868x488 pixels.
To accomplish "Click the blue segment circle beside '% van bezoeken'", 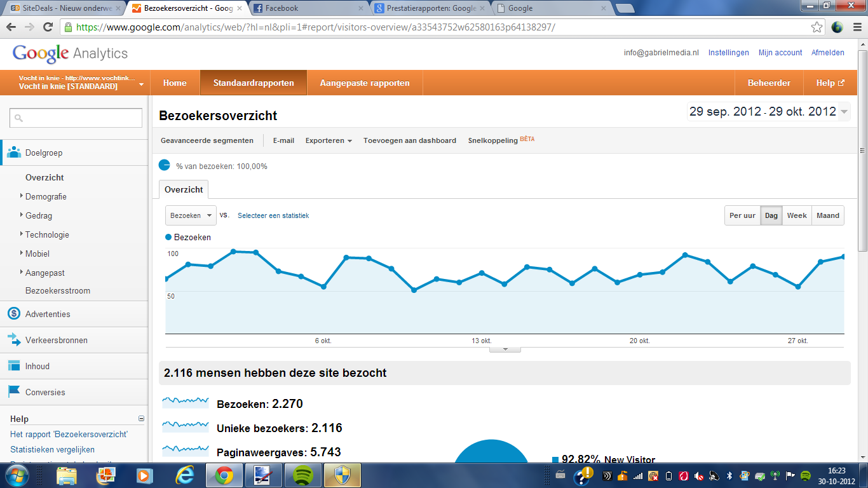I will coord(164,165).
